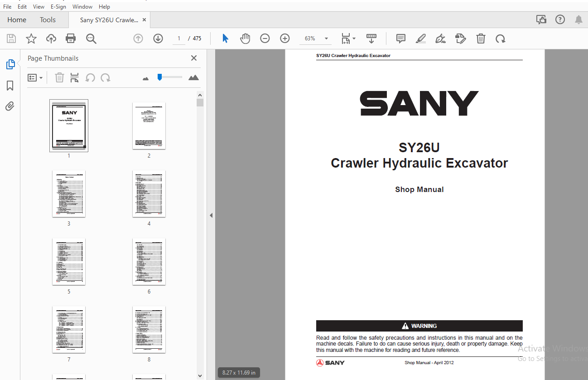Image resolution: width=588 pixels, height=380 pixels.
Task: Collapse the navigation pane arrow
Action: 211,216
